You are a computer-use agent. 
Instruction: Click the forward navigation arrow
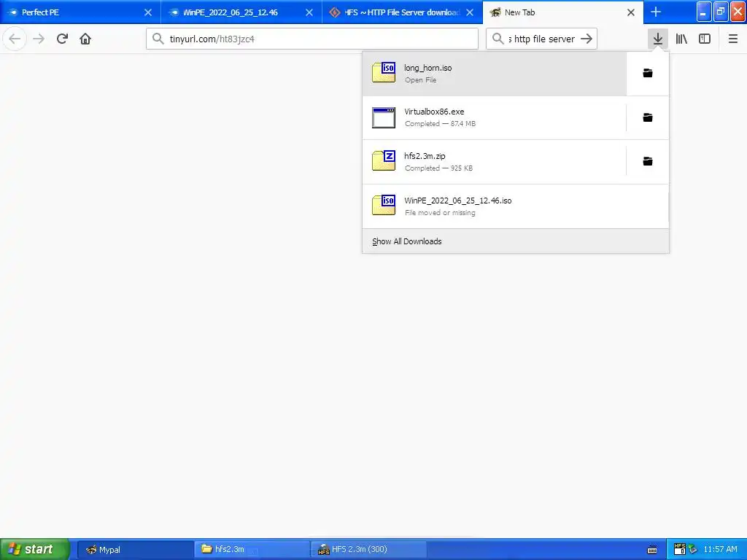(x=39, y=39)
